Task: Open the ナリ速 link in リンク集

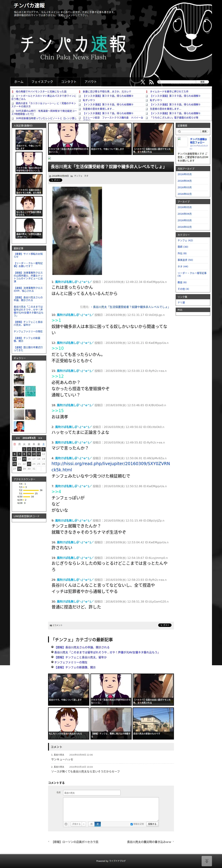Action: pyautogui.click(x=181, y=302)
